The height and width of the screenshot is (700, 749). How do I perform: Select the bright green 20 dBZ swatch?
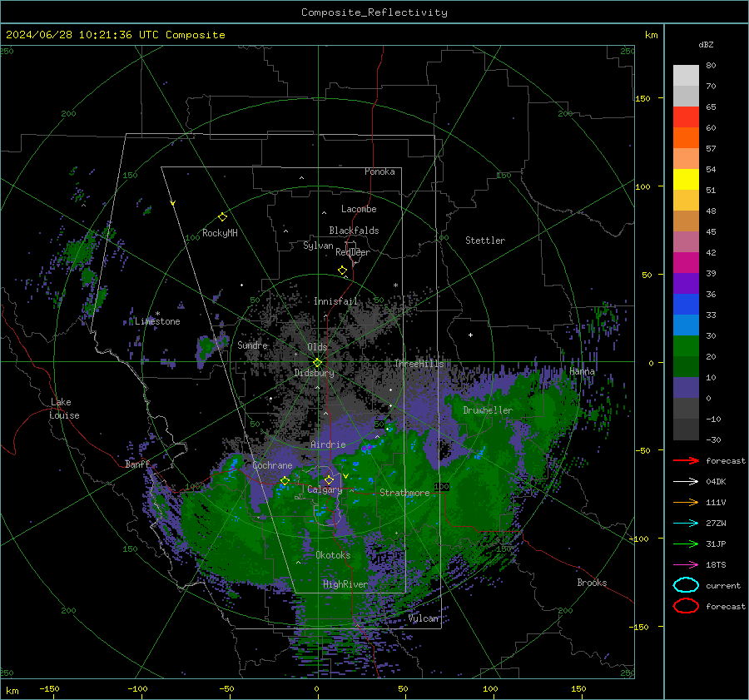[686, 346]
